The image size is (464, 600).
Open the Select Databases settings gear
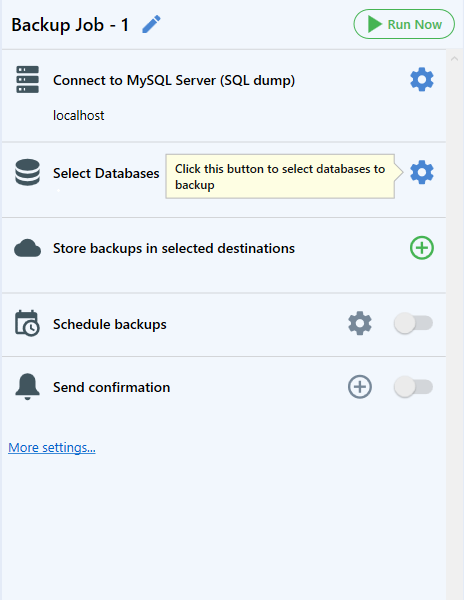[422, 173]
